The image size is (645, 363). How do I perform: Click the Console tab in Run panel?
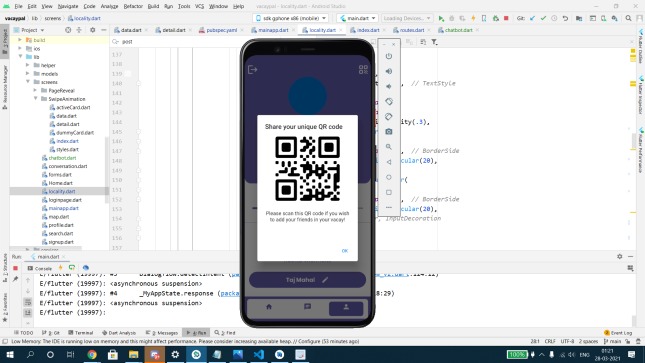click(40, 268)
